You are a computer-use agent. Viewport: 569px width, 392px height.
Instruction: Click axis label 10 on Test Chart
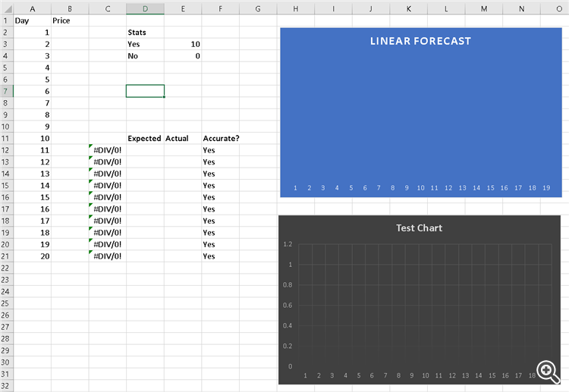[x=426, y=375]
